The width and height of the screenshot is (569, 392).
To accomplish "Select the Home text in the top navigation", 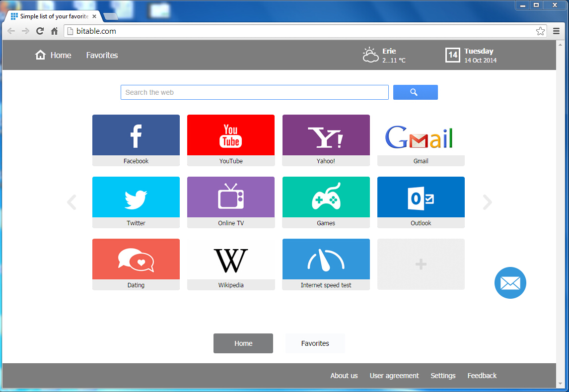I will tap(61, 55).
